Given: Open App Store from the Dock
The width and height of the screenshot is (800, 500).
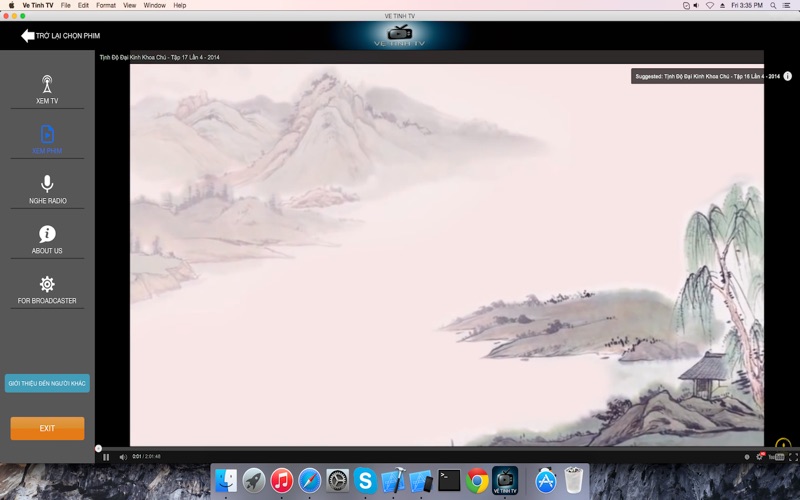Looking at the screenshot, I should [x=545, y=481].
